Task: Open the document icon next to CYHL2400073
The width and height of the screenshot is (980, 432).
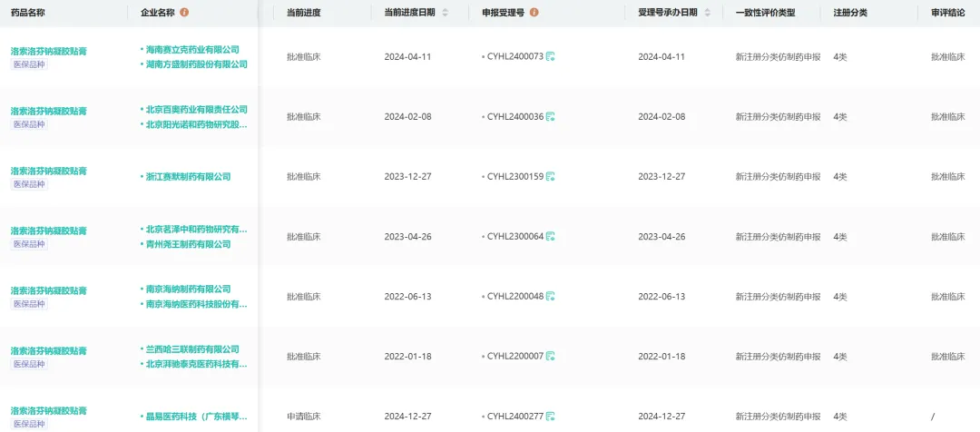Action: (551, 57)
